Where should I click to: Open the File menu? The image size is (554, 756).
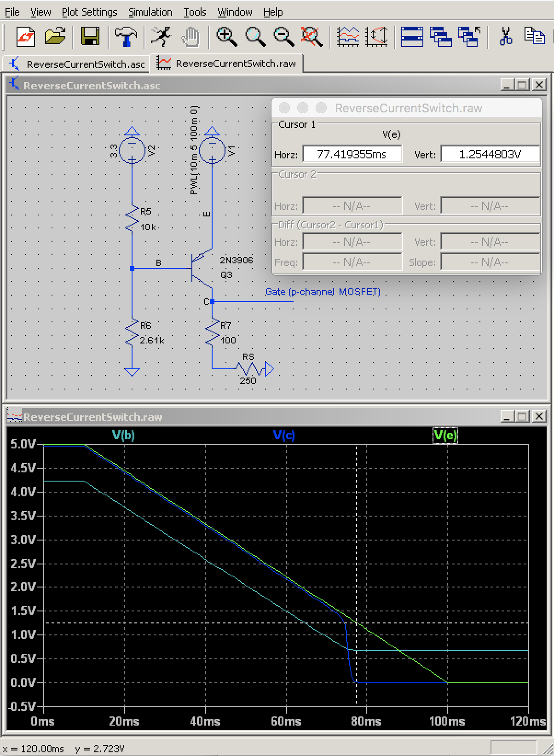12,12
